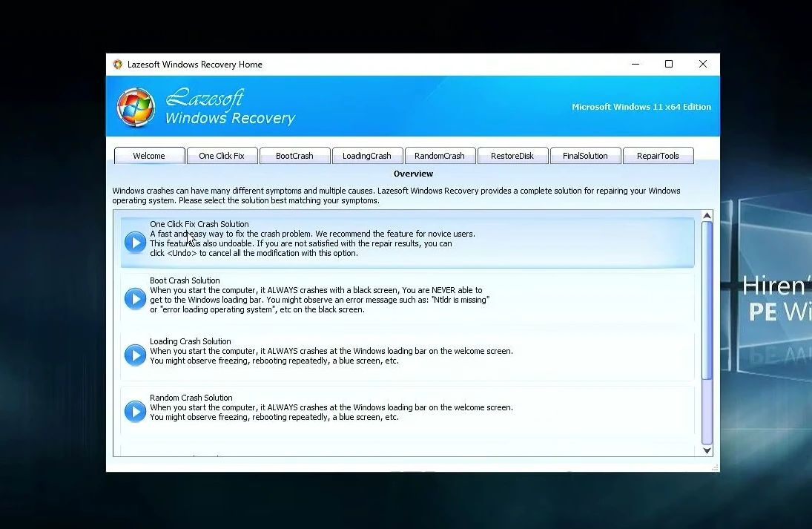Click the scrollbar up arrow
812x529 pixels.
click(x=707, y=216)
